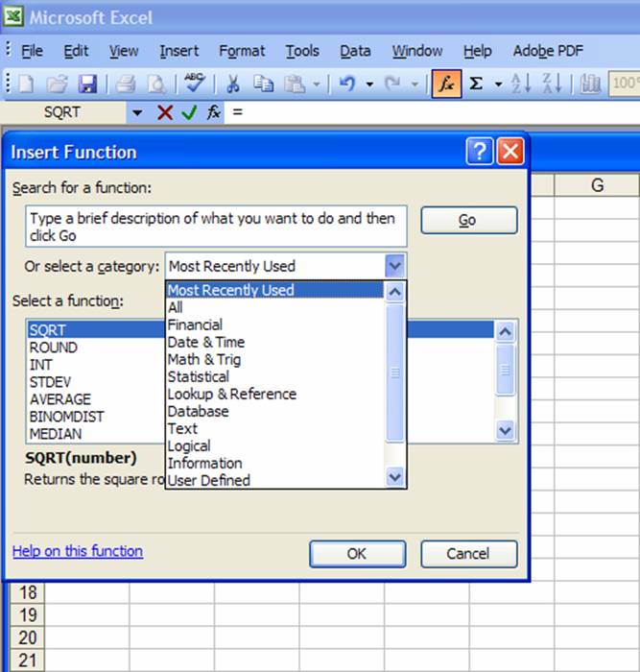Click the Print Preview icon

pyautogui.click(x=156, y=84)
